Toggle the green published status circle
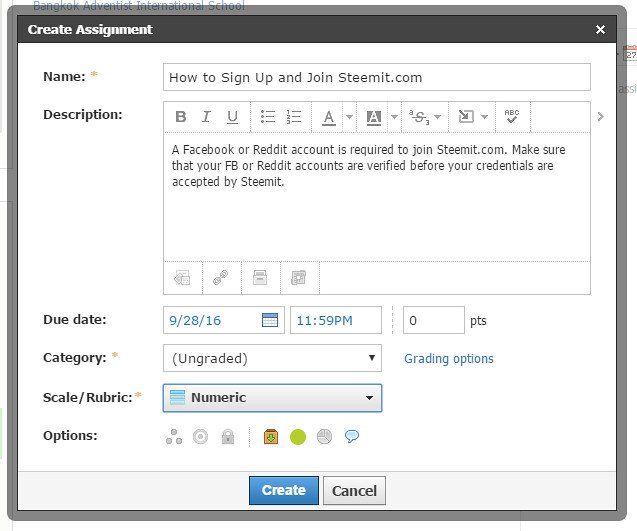This screenshot has width=637, height=531. click(x=298, y=437)
